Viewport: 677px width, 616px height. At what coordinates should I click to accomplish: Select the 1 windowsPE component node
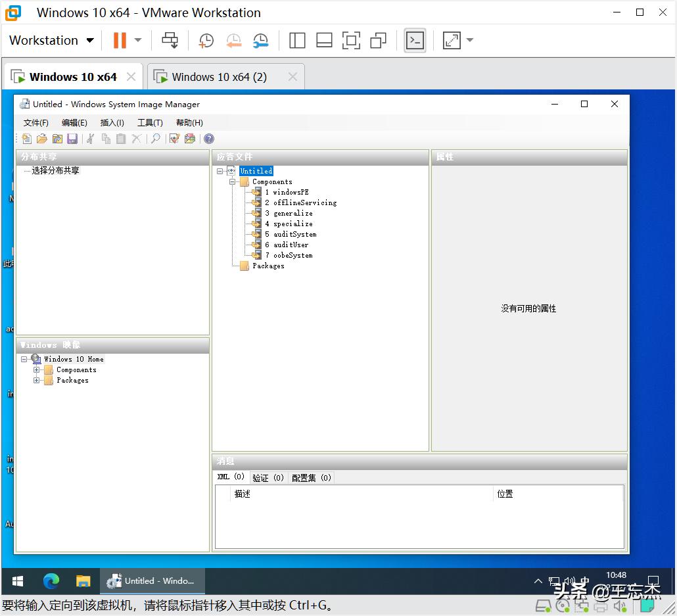288,192
